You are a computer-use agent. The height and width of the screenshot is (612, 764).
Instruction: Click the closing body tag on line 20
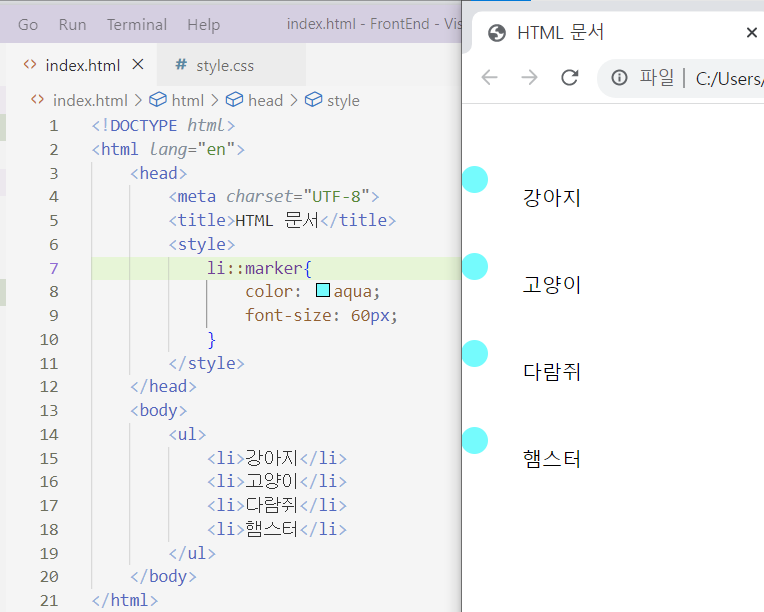[x=163, y=576]
